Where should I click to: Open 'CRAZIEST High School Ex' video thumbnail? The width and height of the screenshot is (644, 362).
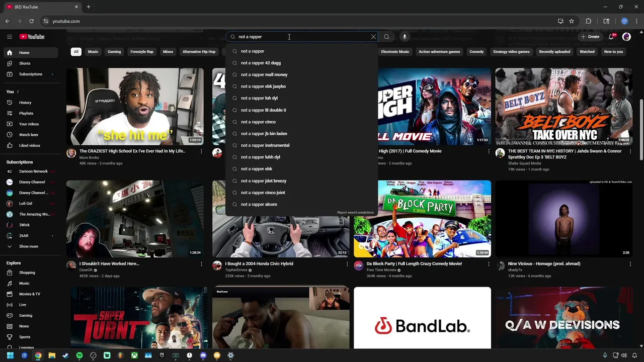pos(135,107)
